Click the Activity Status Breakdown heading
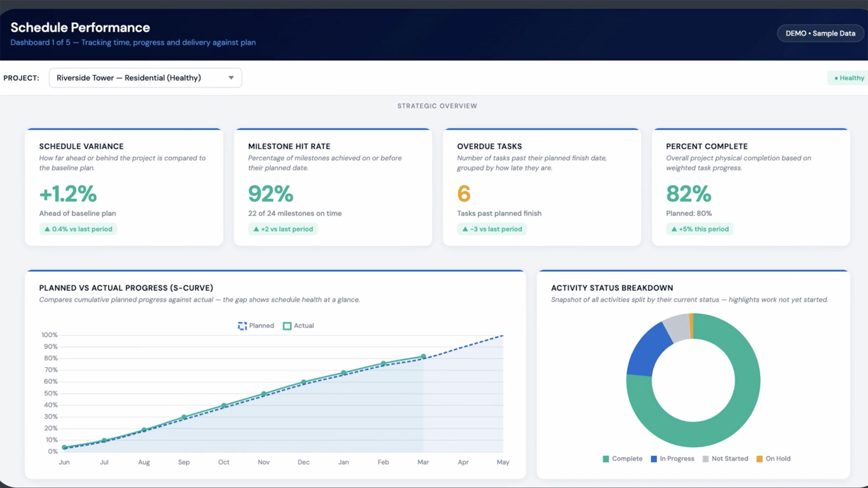The image size is (868, 488). coord(612,288)
